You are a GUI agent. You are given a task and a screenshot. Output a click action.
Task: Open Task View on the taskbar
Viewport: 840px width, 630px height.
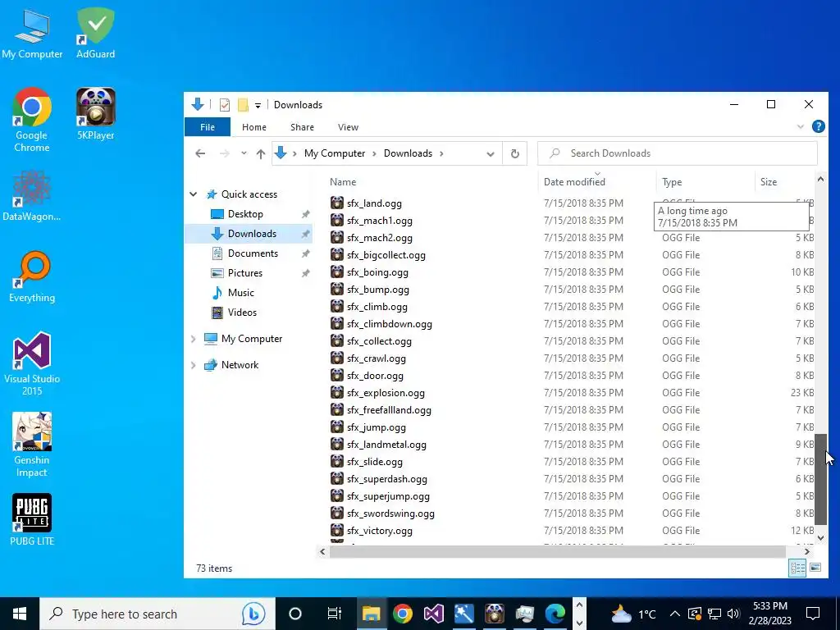pos(335,614)
